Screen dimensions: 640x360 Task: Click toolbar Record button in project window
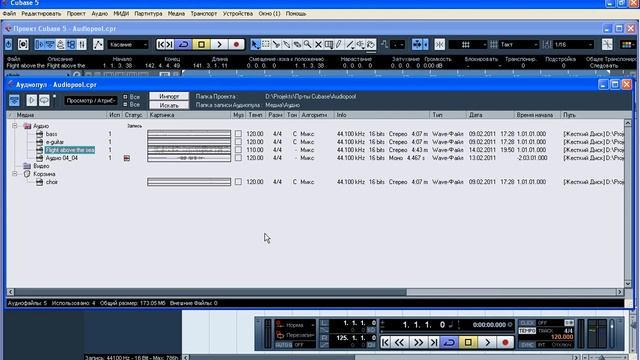(x=236, y=44)
